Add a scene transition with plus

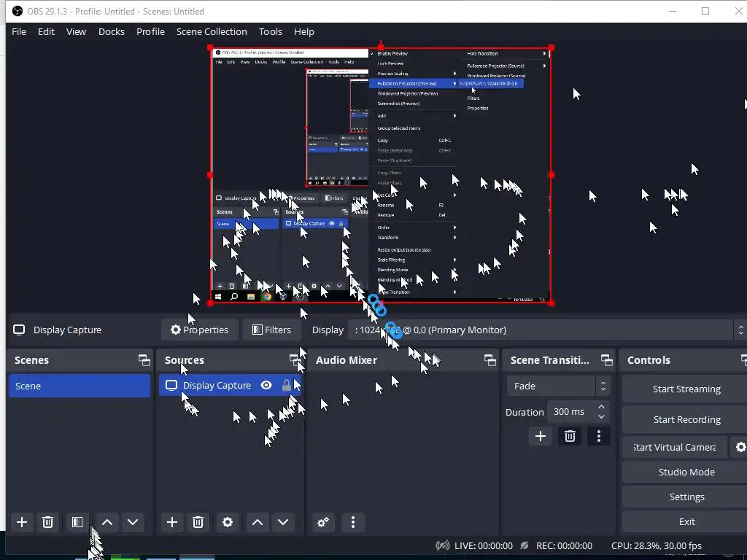pos(541,436)
